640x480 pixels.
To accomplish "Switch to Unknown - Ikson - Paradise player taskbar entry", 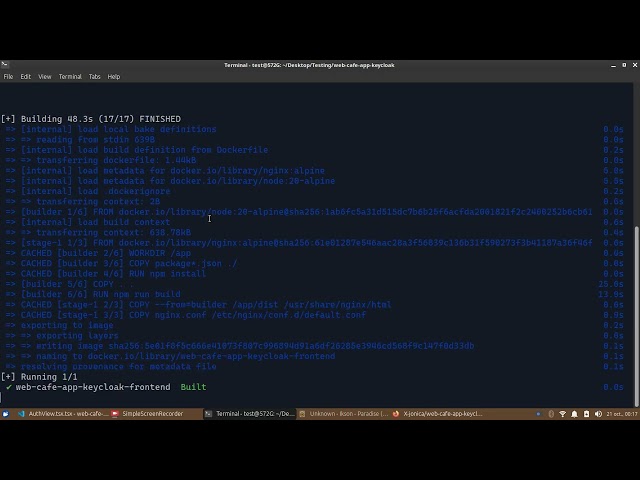I will point(344,414).
